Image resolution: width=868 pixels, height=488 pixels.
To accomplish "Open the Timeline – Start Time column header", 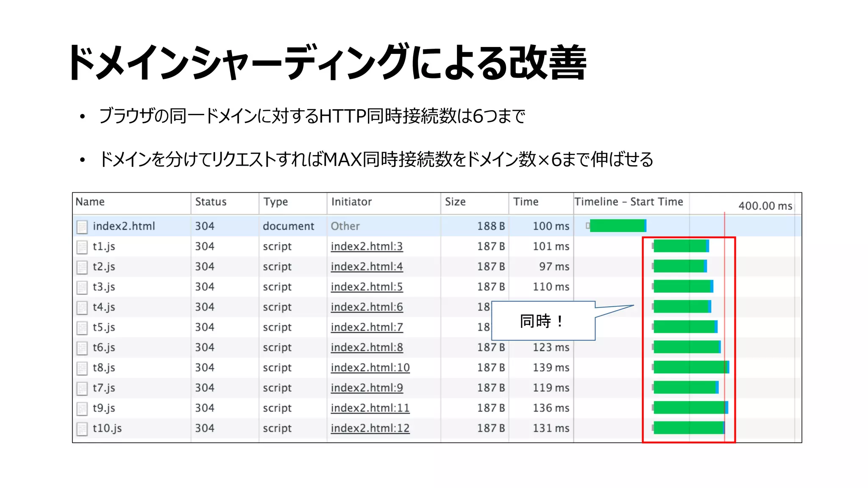I will click(x=629, y=202).
